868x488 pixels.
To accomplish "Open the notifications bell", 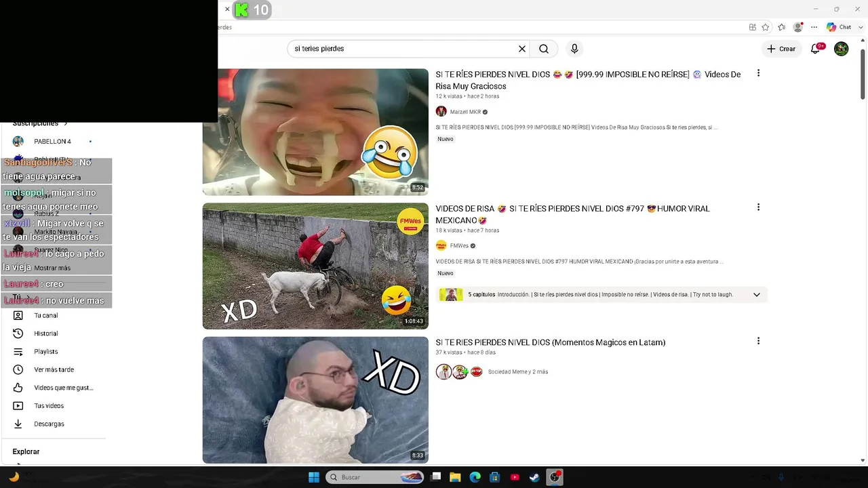I will pyautogui.click(x=816, y=49).
